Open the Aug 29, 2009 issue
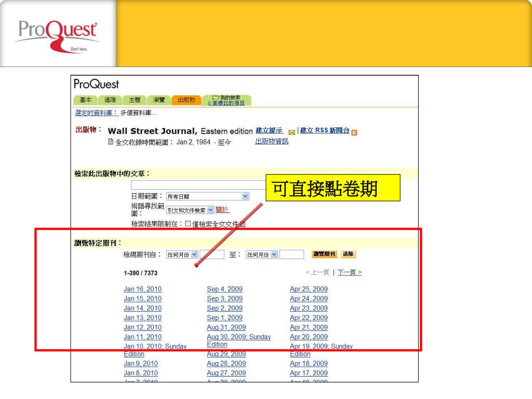 click(x=227, y=354)
